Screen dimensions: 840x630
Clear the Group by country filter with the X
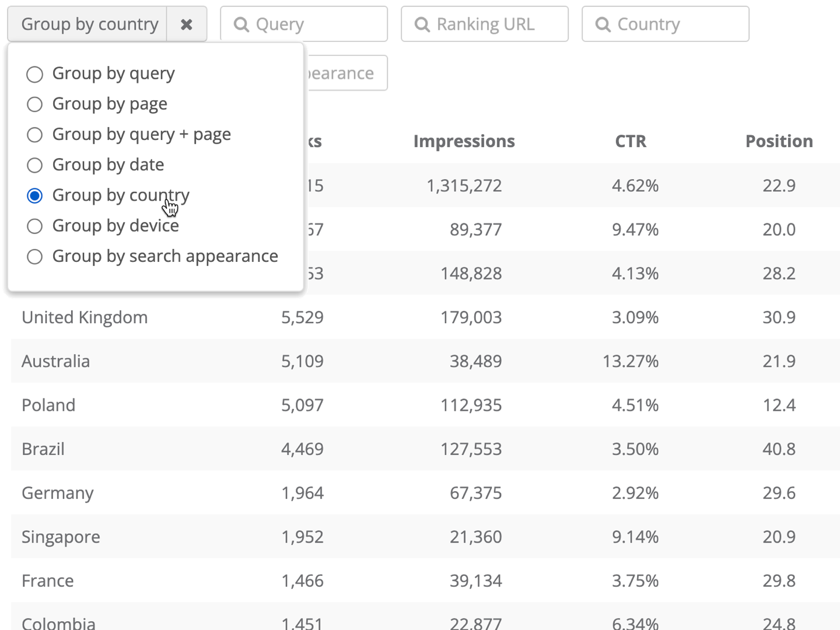coord(187,24)
